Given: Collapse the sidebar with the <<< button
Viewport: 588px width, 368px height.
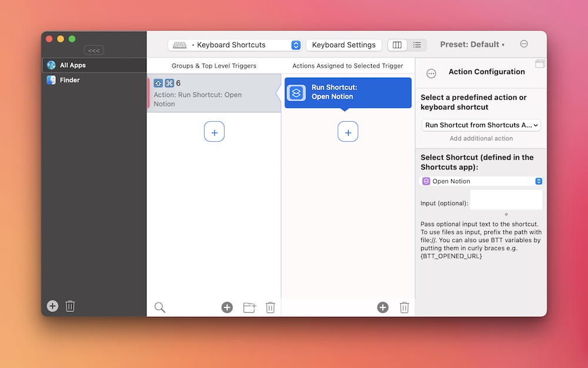Looking at the screenshot, I should pyautogui.click(x=93, y=50).
